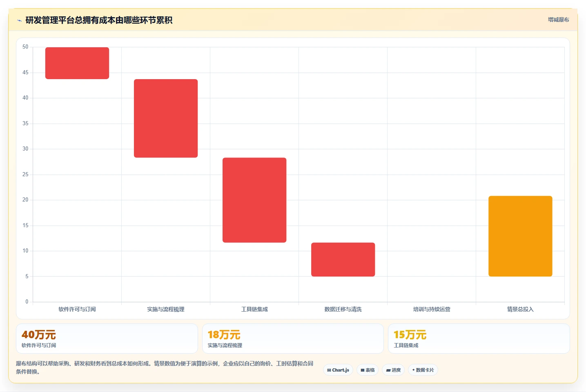The height and width of the screenshot is (392, 586).
Task: Click the red 软件许可与订阅 waterfall bar
Action: (x=77, y=63)
